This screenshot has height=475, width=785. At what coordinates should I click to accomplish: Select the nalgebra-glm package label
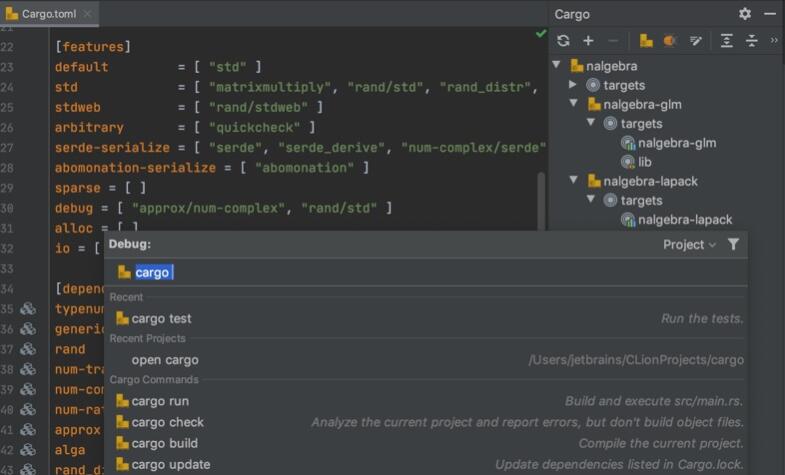[x=642, y=105]
